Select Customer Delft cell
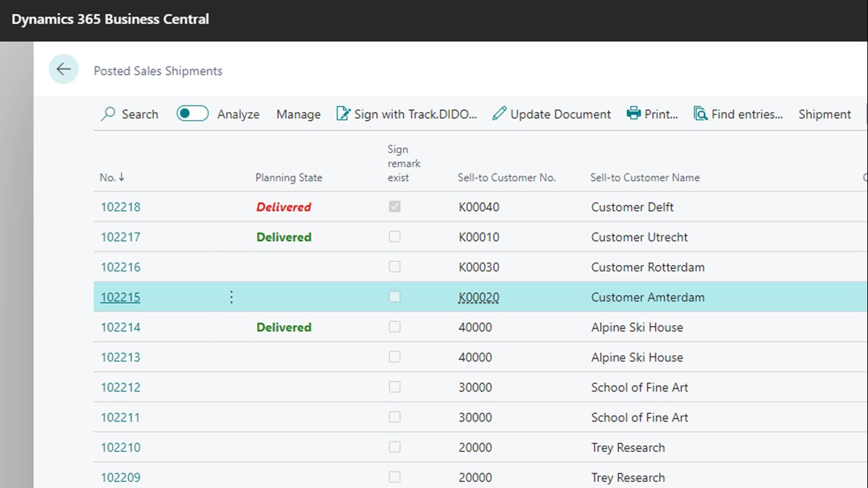868x488 pixels. (632, 207)
